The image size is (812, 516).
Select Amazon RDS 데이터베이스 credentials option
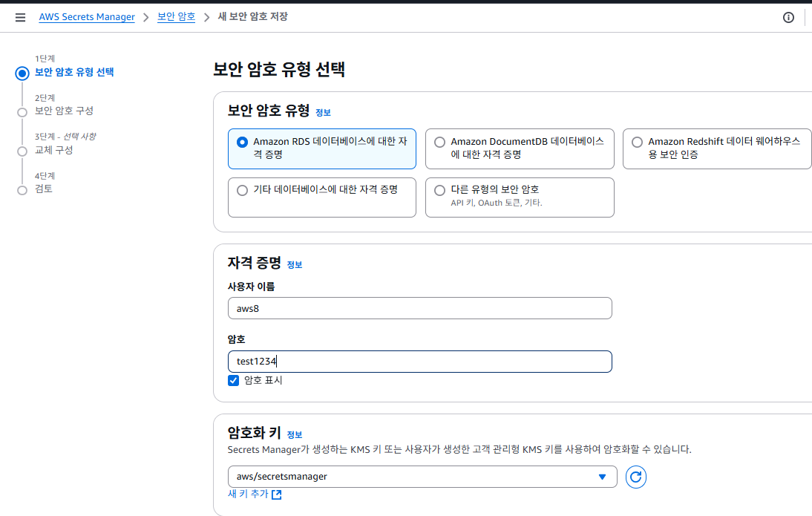[x=322, y=148]
